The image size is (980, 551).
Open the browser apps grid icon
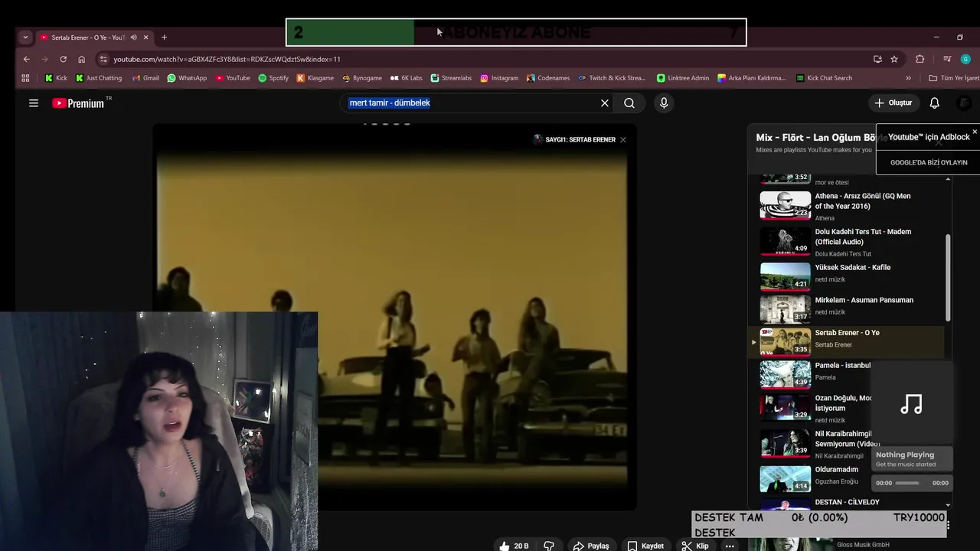point(25,78)
